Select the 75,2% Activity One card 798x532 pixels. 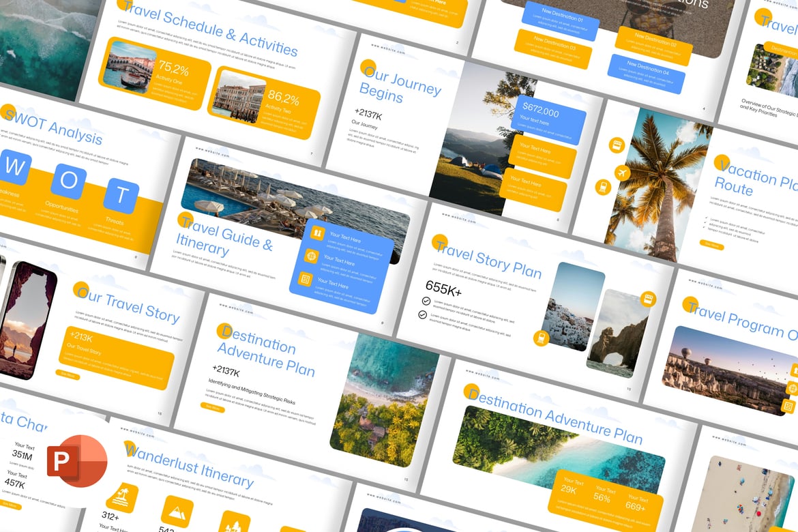[x=155, y=73]
